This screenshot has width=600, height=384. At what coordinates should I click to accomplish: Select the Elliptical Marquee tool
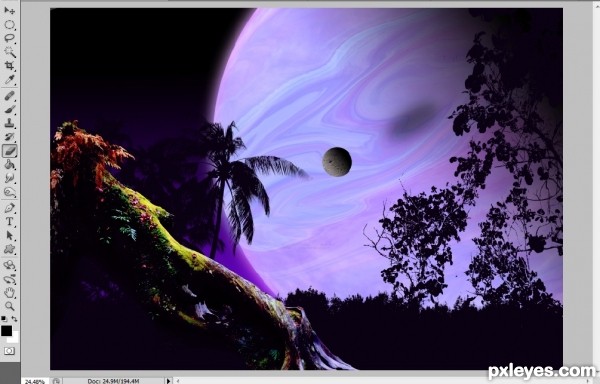coord(10,25)
